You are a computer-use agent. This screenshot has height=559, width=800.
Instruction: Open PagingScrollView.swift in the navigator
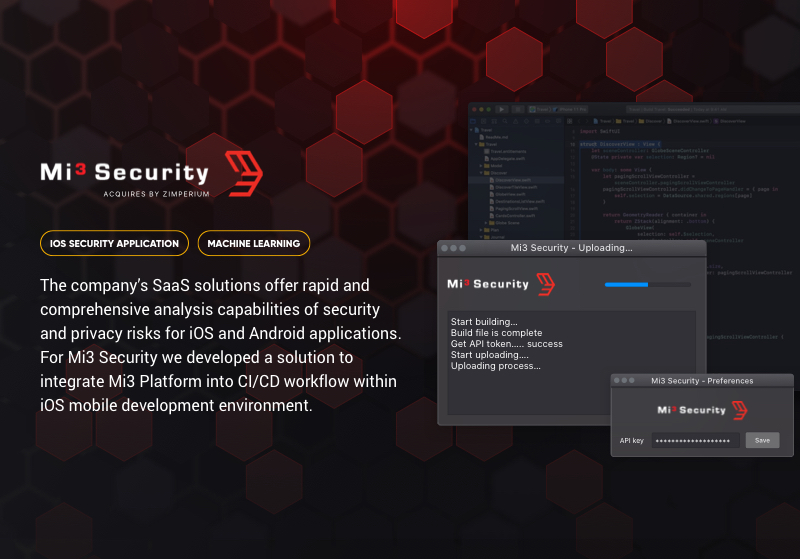click(514, 209)
